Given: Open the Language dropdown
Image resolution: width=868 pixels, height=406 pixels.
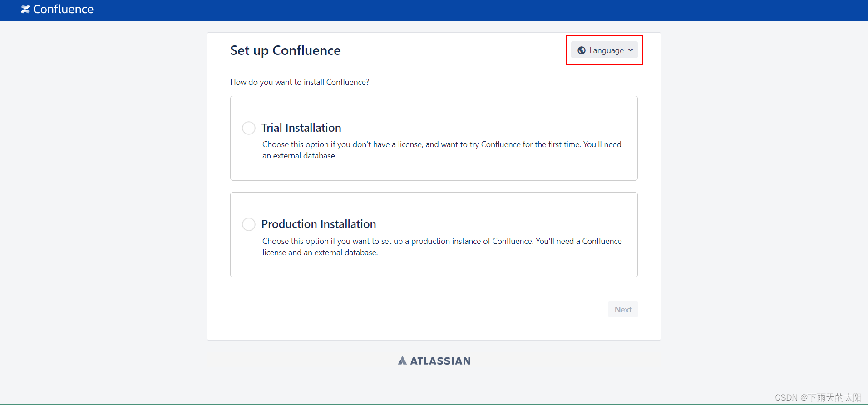Looking at the screenshot, I should pyautogui.click(x=604, y=50).
